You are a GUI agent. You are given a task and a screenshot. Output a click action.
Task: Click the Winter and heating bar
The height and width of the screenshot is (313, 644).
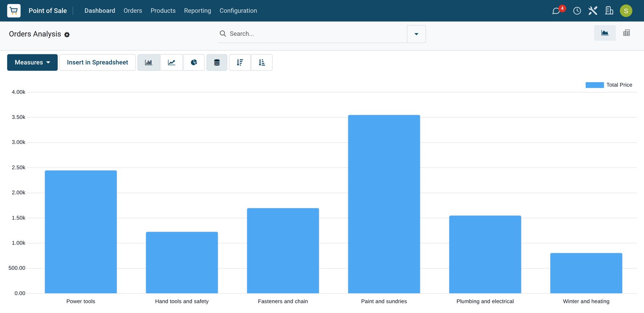[586, 273]
